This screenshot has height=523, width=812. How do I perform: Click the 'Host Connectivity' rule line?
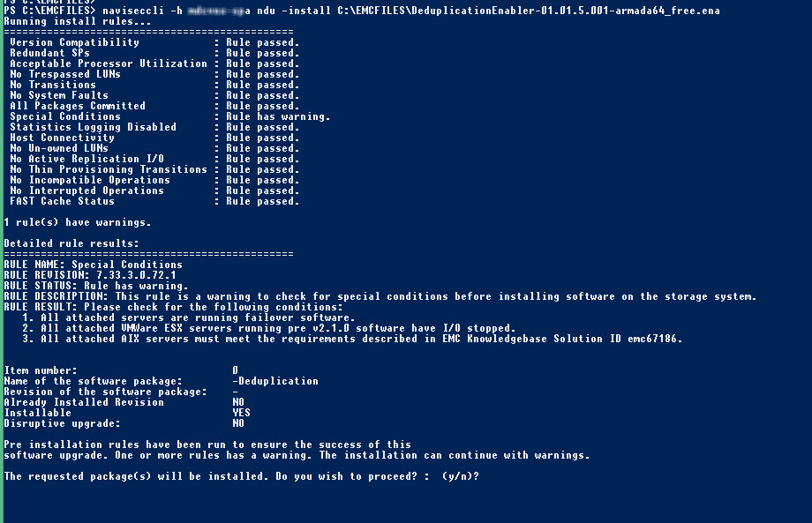click(154, 138)
